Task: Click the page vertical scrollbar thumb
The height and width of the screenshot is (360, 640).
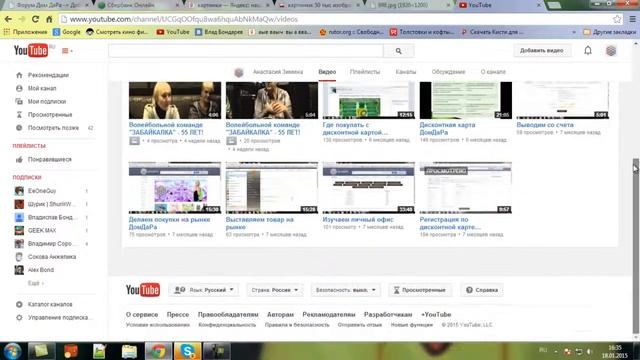Action: [636, 245]
